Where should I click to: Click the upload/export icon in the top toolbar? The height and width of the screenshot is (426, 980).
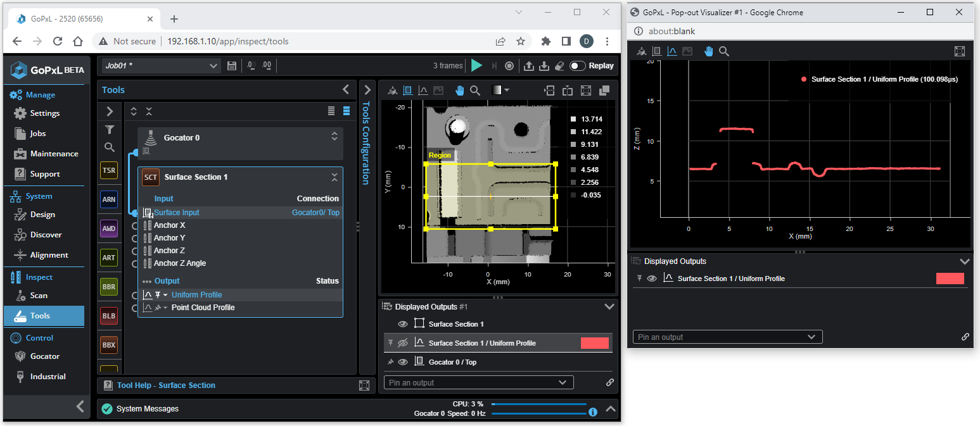[530, 65]
